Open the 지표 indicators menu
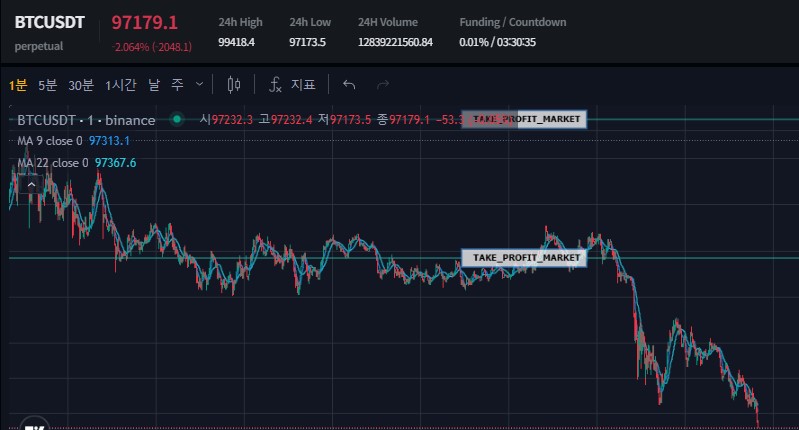The height and width of the screenshot is (430, 799). pyautogui.click(x=292, y=85)
